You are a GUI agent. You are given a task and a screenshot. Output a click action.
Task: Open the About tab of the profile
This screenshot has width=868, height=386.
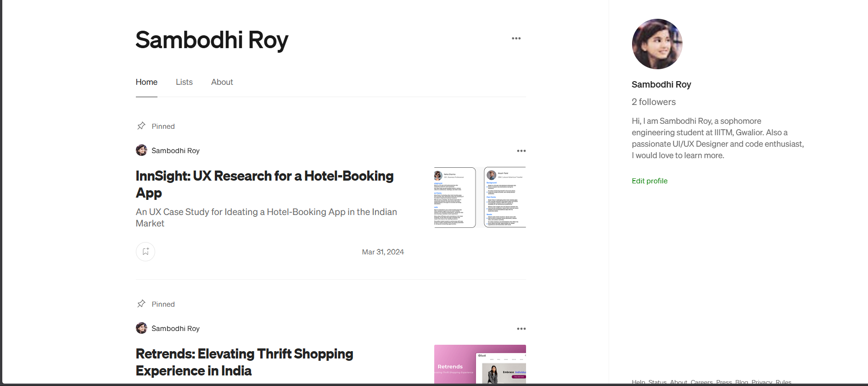(222, 82)
